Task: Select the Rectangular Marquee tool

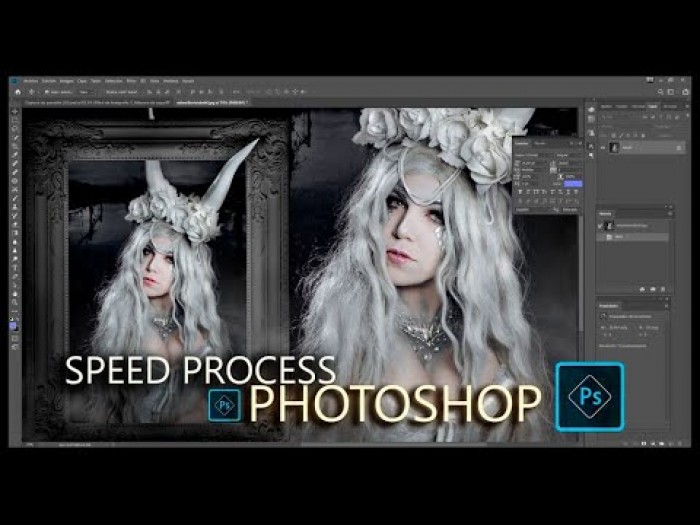Action: (x=15, y=120)
